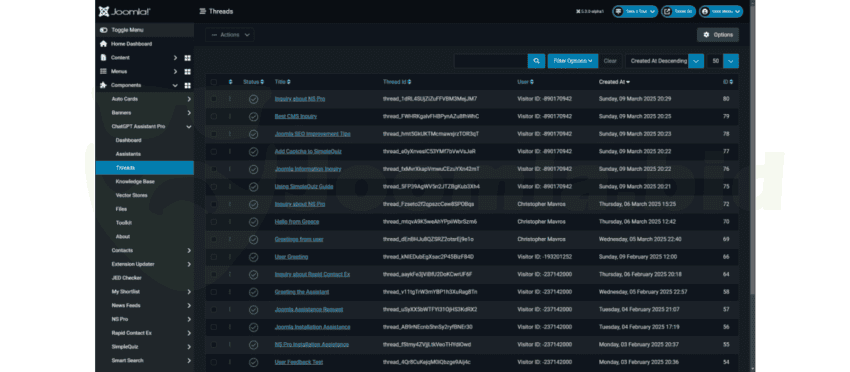
Task: Open Content dashboard grid icon
Action: tap(188, 57)
